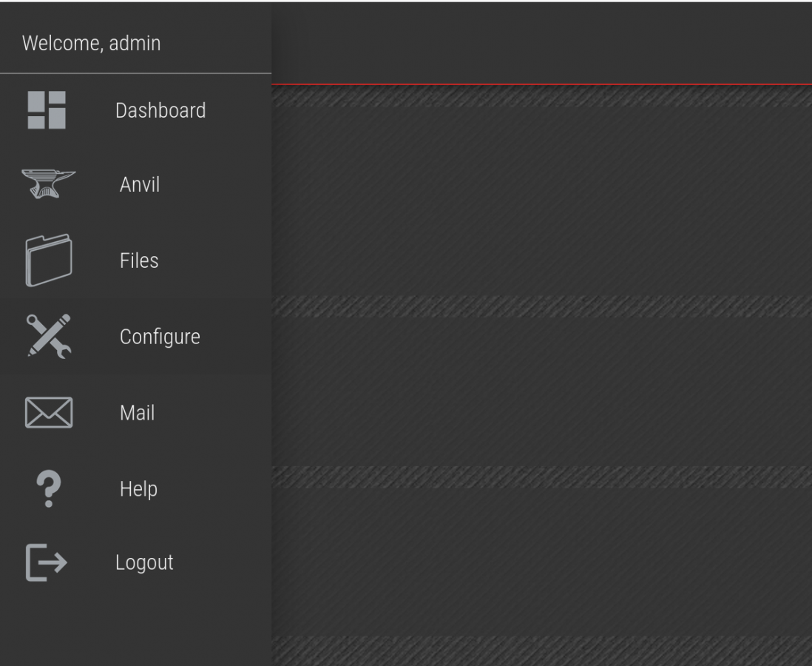Click the Dashboard grid icon
The image size is (812, 666).
(47, 110)
